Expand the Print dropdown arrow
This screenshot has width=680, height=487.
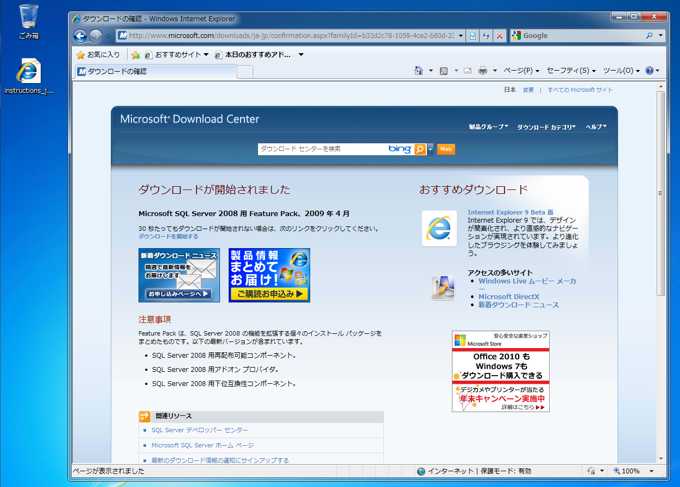pyautogui.click(x=495, y=71)
